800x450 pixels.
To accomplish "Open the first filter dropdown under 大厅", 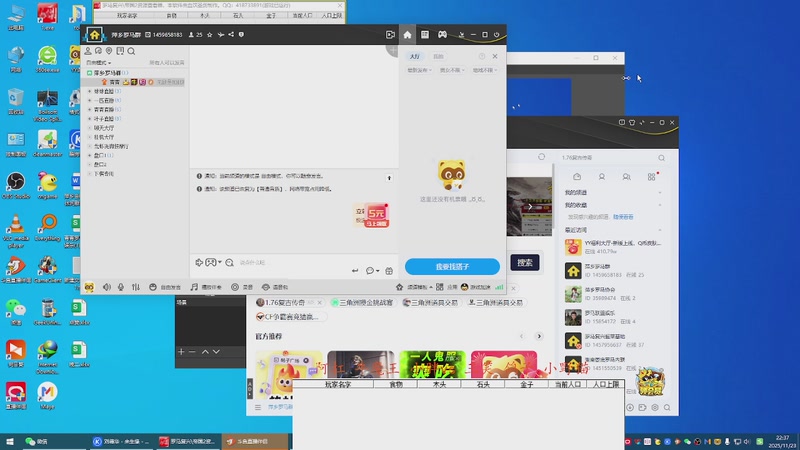I will click(419, 70).
